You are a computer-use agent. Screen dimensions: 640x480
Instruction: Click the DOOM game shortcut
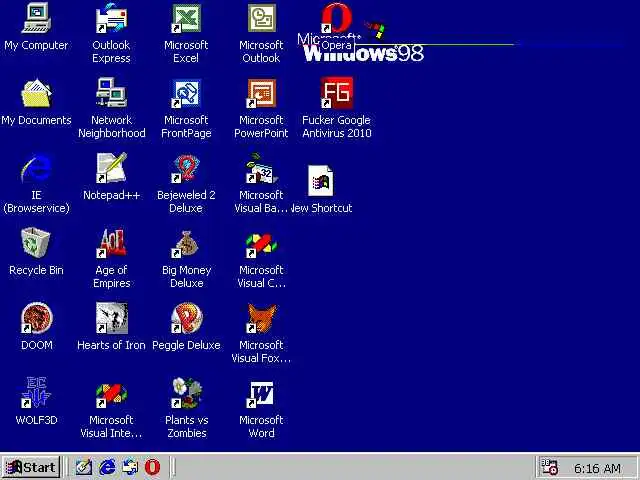tap(36, 318)
